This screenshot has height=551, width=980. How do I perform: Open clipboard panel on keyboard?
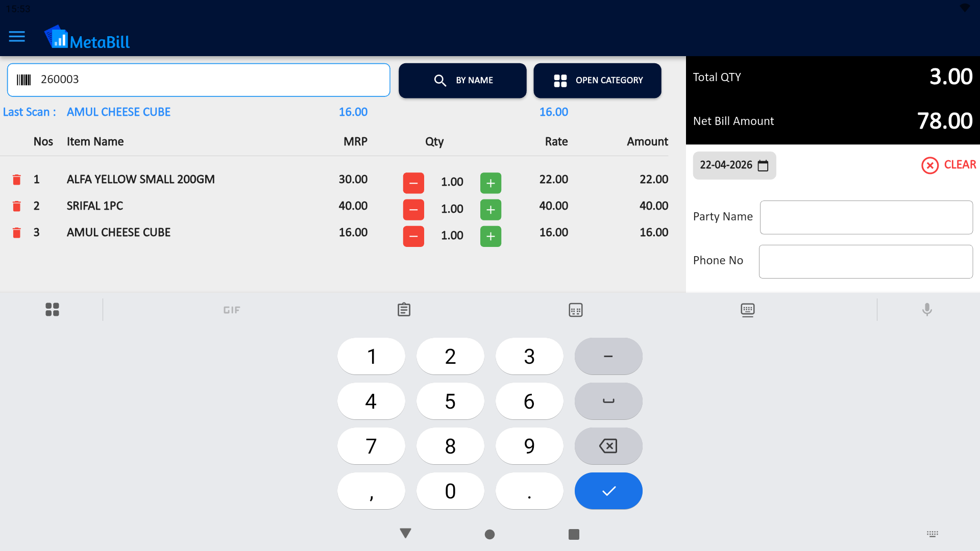(404, 309)
